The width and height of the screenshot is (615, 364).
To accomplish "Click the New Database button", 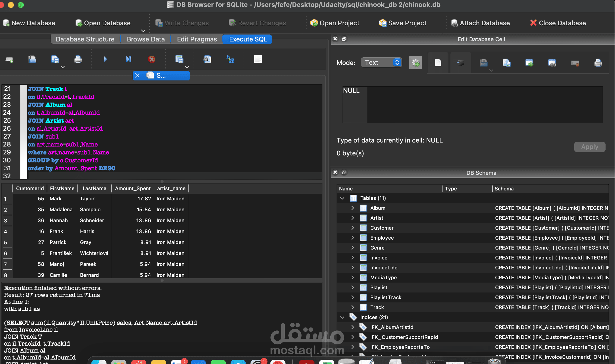I will [29, 23].
